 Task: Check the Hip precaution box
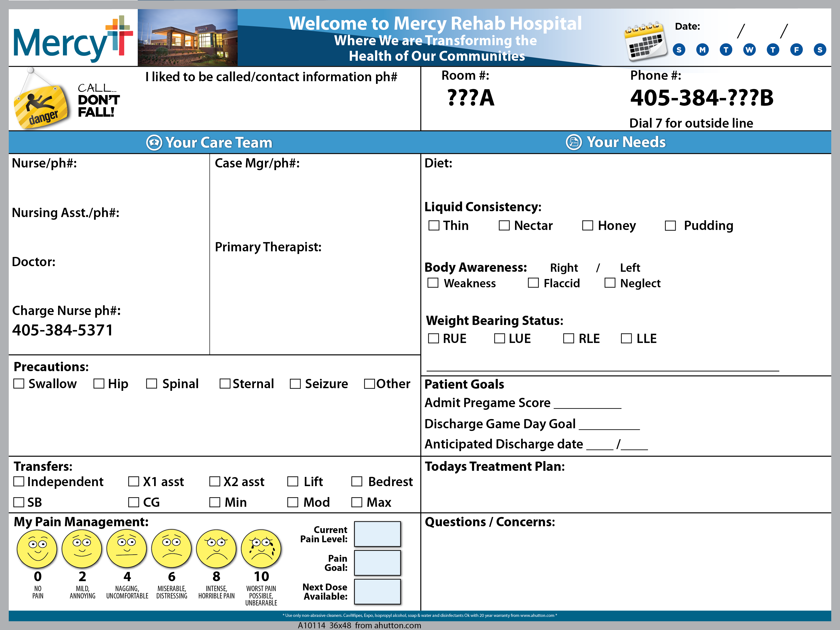(99, 384)
